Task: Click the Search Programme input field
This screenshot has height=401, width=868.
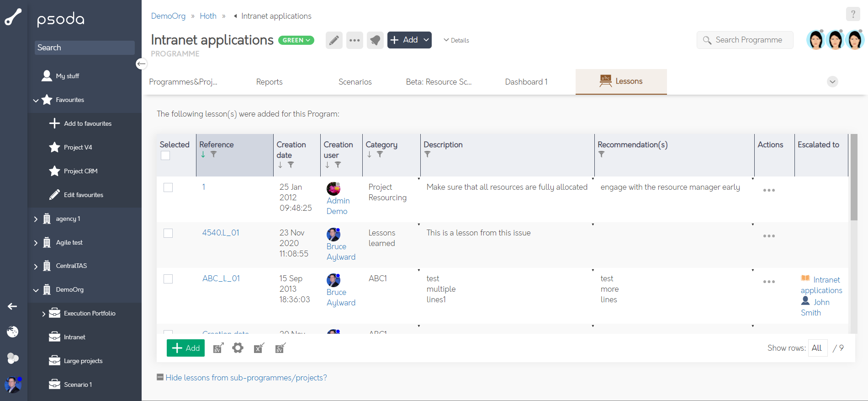Action: 749,40
